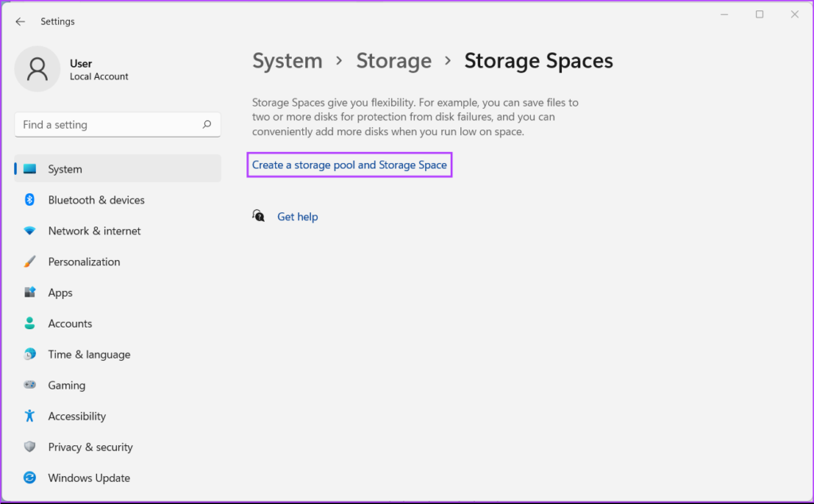
Task: Open the Get help link
Action: pos(297,217)
